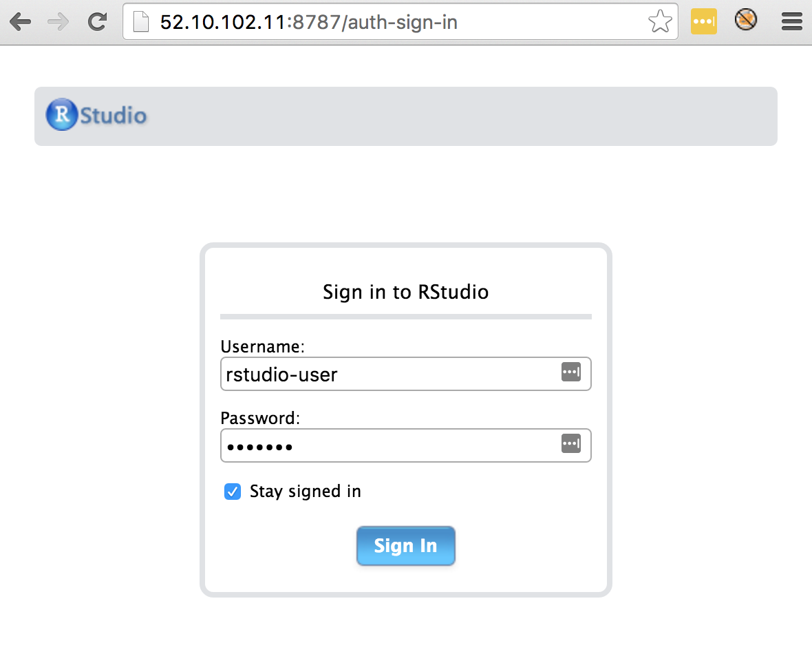Image resolution: width=812 pixels, height=654 pixels.
Task: Click the browser forward arrow
Action: [x=59, y=22]
